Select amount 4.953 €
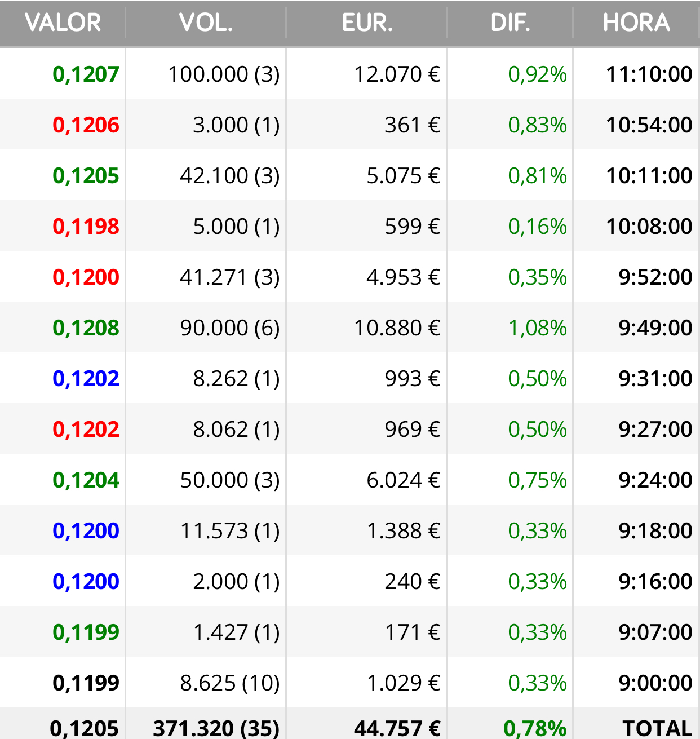 (x=403, y=277)
